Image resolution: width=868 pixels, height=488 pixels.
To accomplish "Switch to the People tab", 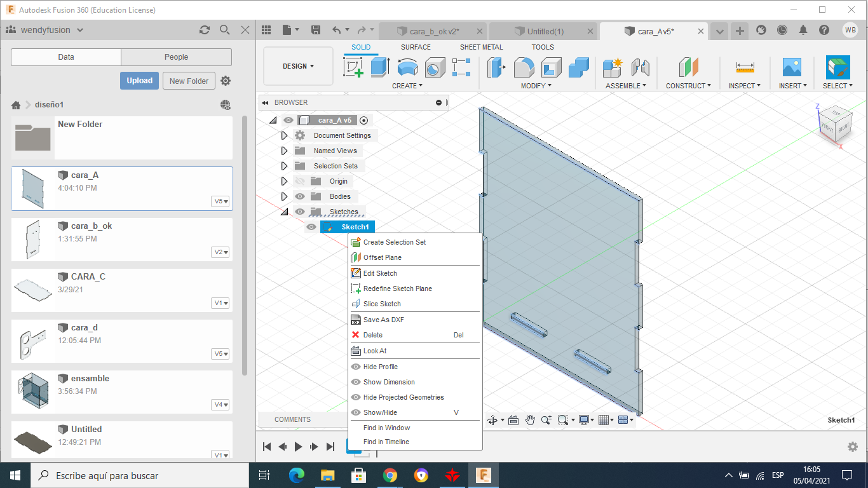I will (x=176, y=57).
